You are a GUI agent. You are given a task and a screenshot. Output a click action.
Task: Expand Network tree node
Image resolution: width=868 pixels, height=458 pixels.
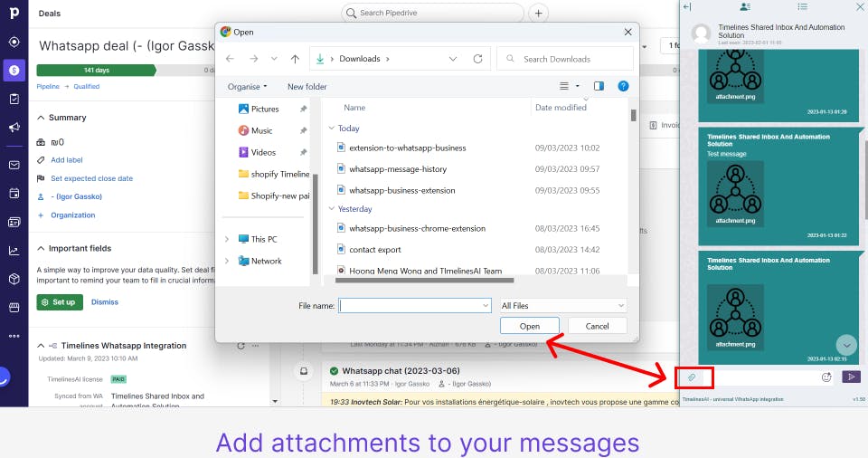click(x=227, y=261)
